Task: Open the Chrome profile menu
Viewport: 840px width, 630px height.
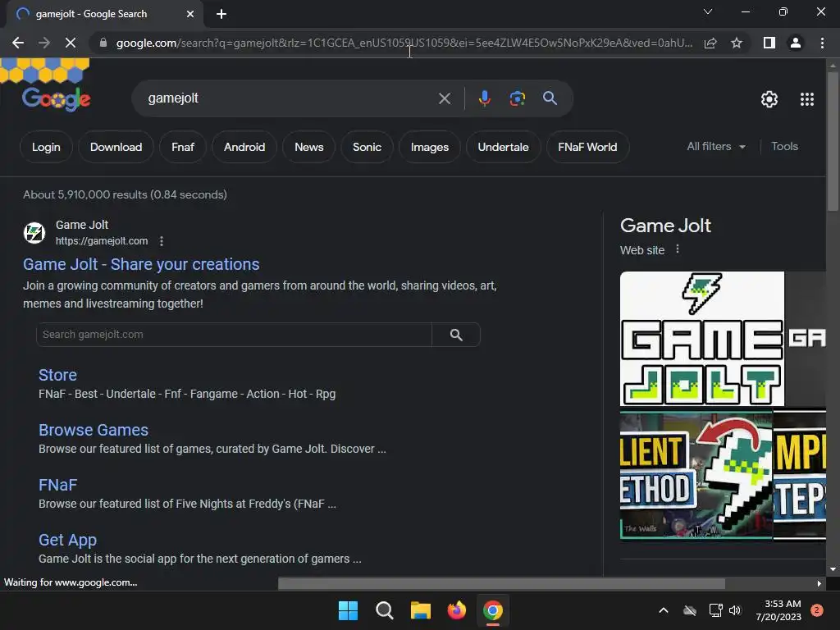Action: pos(796,43)
